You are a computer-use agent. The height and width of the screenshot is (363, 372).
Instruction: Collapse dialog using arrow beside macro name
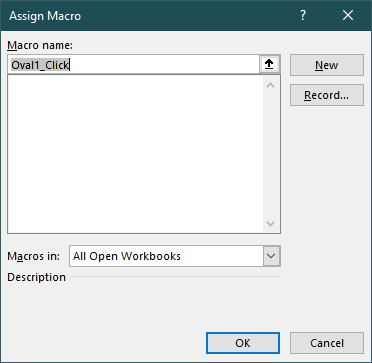[269, 65]
